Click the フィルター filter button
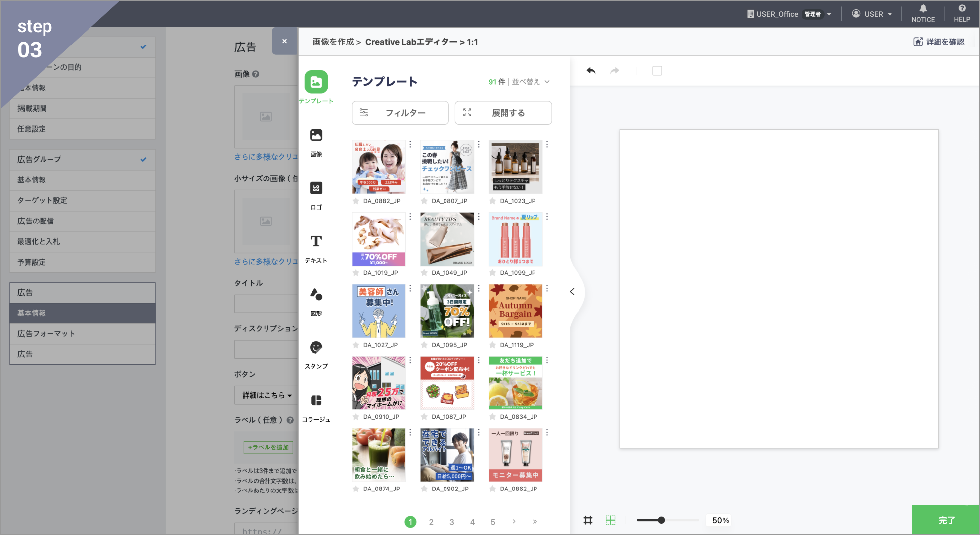980x535 pixels. (x=400, y=113)
